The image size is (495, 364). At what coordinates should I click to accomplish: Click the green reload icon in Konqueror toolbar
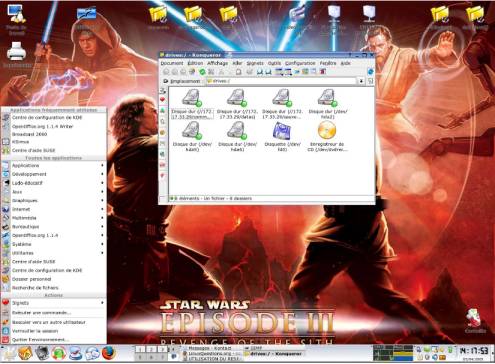click(202, 72)
